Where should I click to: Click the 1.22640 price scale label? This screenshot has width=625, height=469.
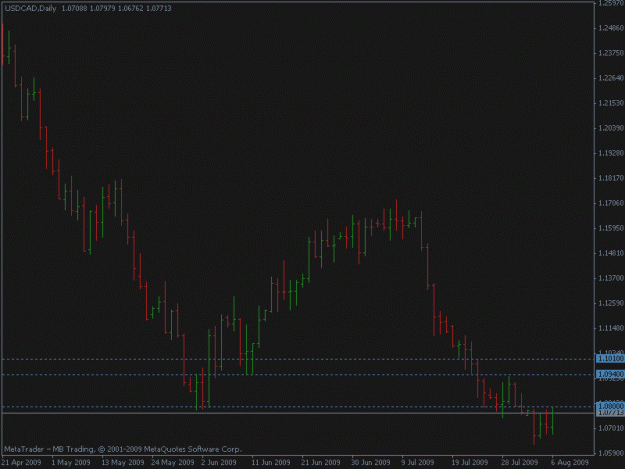click(x=611, y=78)
